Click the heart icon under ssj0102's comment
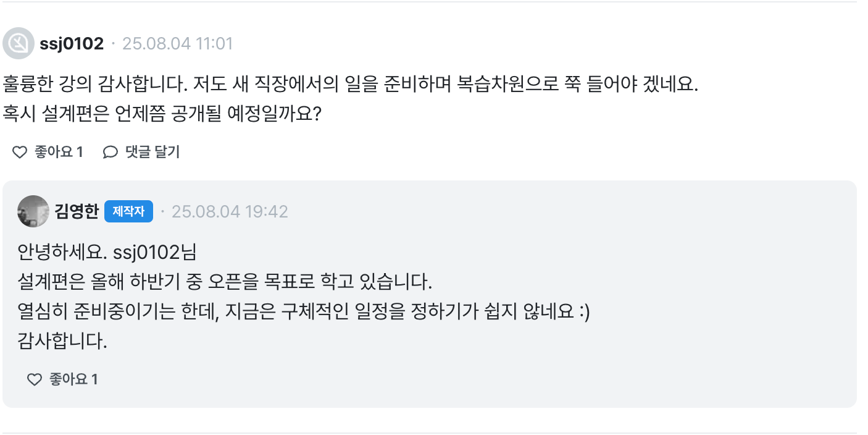 (x=20, y=152)
